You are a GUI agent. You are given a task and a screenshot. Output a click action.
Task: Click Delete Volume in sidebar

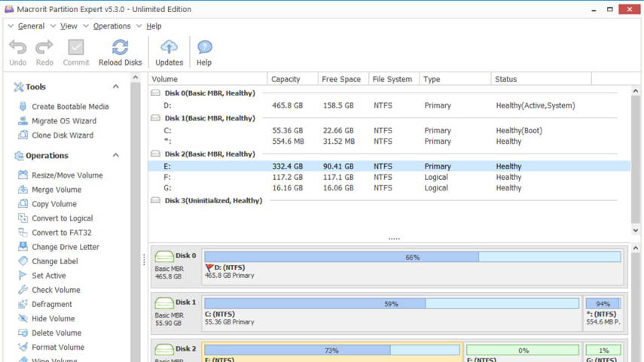[x=56, y=333]
